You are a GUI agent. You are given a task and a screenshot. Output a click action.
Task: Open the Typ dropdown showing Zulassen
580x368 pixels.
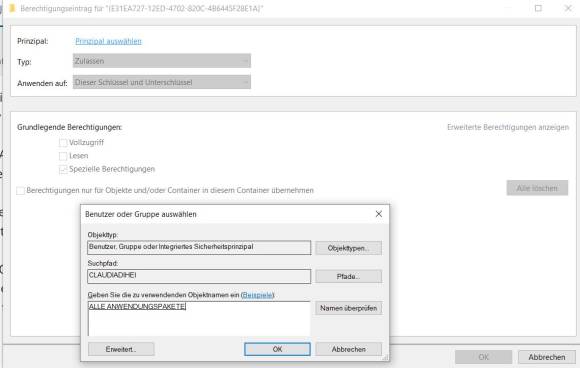pos(162,61)
